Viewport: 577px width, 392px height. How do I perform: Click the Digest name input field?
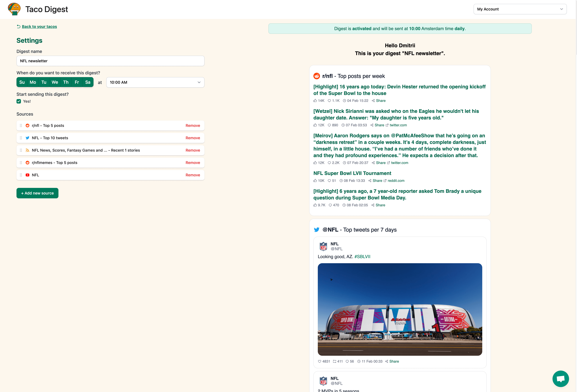click(x=110, y=61)
